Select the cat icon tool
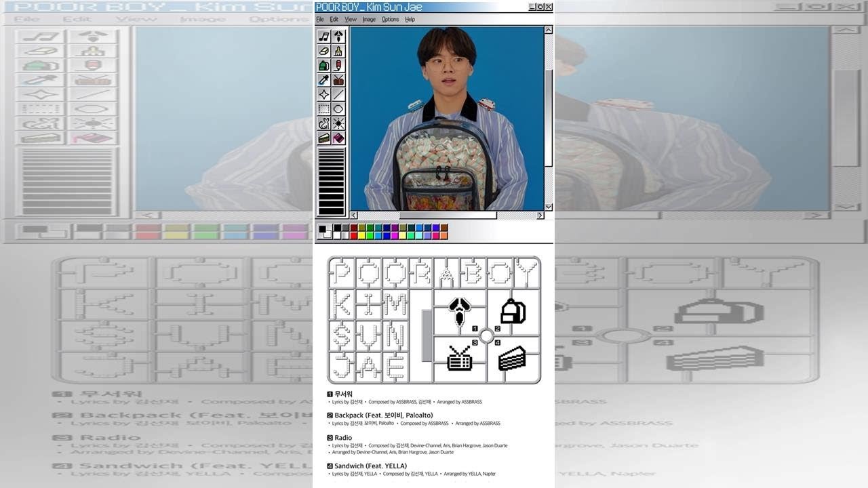868x488 pixels. 324,123
